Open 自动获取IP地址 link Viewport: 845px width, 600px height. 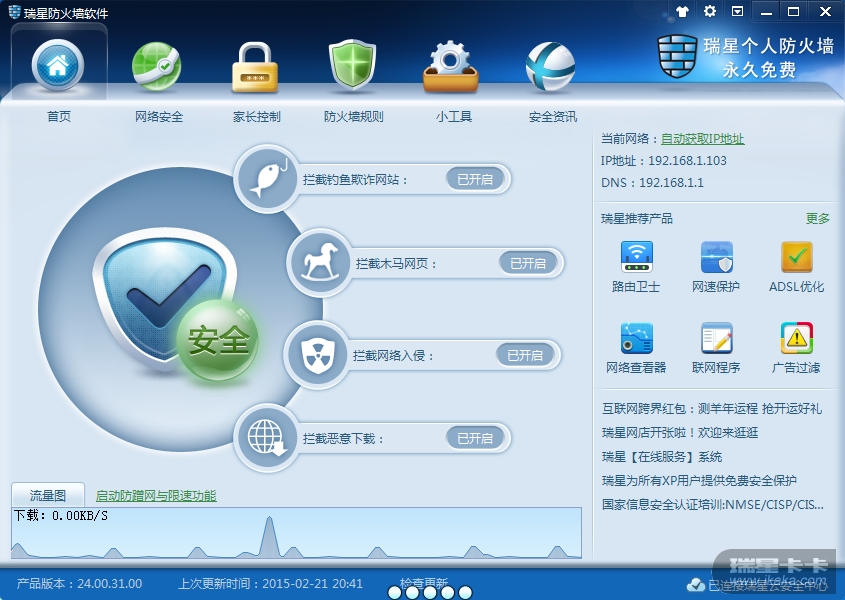tap(702, 139)
